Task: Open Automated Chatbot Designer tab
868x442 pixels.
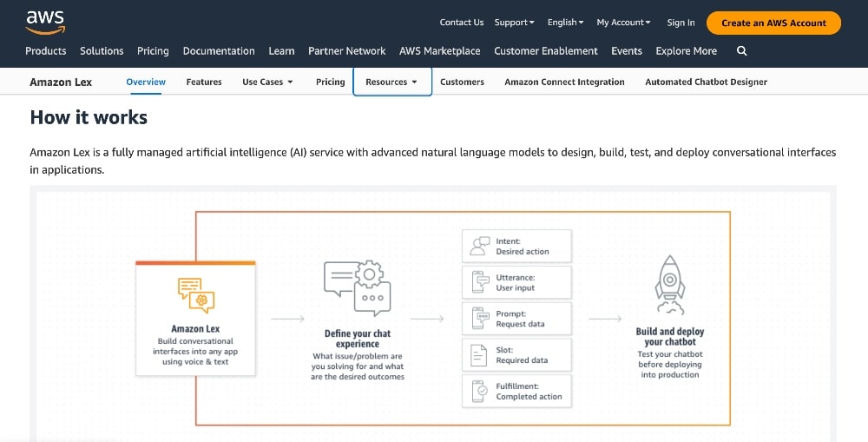Action: click(x=706, y=82)
